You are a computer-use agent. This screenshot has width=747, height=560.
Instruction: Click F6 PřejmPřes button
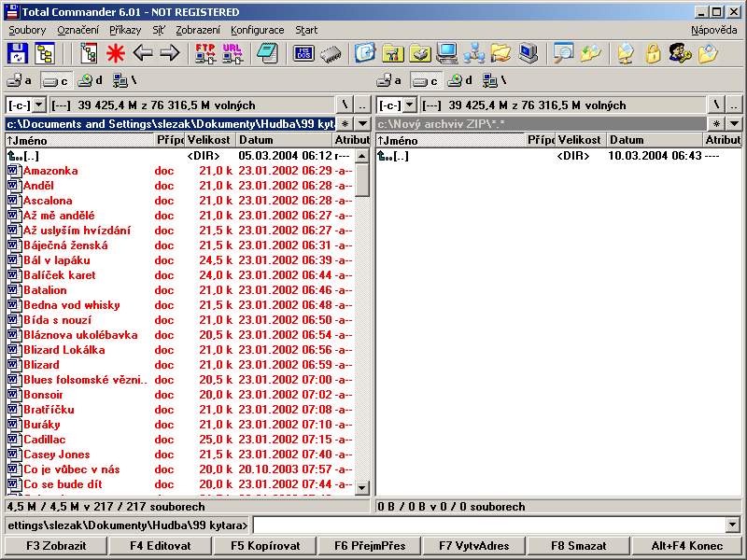coord(370,546)
